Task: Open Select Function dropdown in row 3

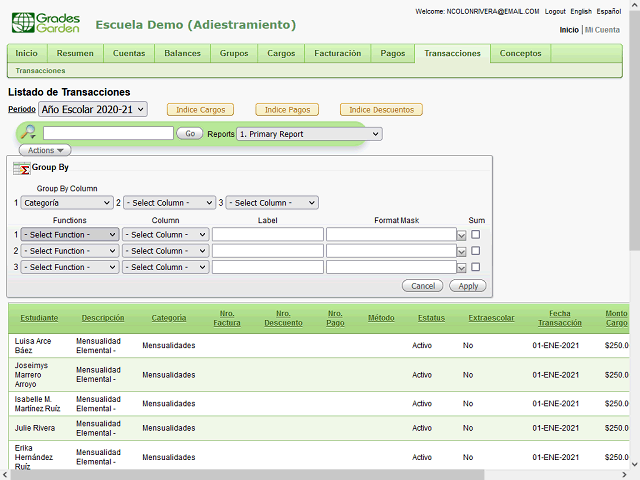Action: tap(70, 267)
